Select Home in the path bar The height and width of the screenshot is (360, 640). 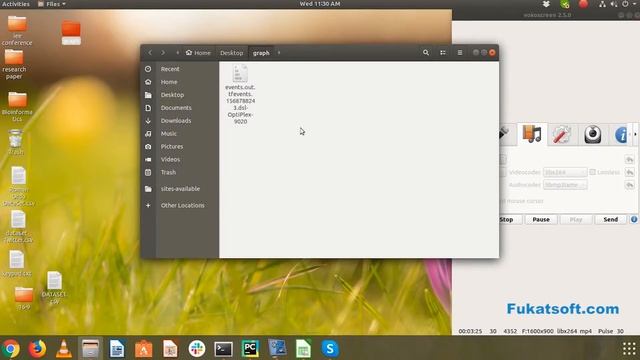(x=198, y=53)
